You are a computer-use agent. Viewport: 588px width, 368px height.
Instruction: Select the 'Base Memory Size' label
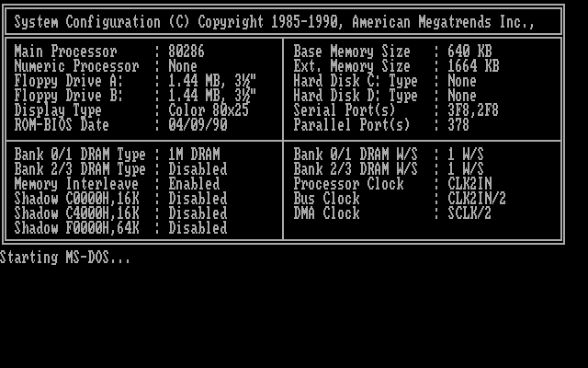point(352,52)
